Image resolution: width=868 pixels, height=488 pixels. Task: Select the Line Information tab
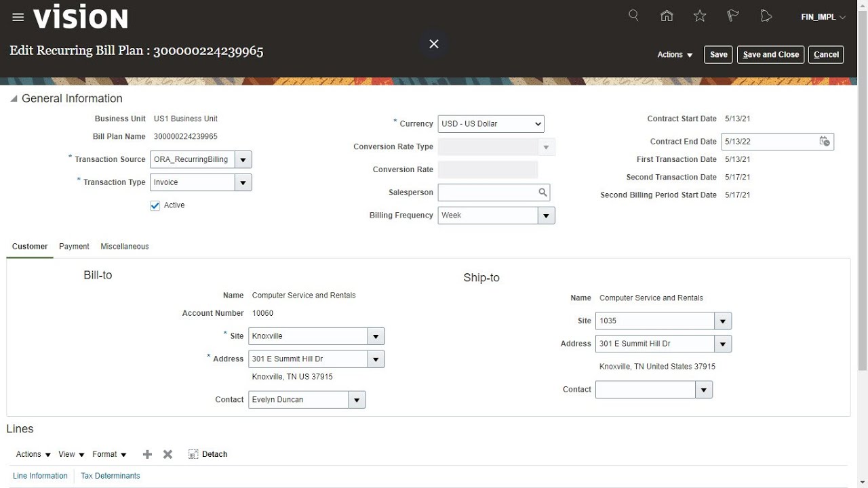(40, 476)
